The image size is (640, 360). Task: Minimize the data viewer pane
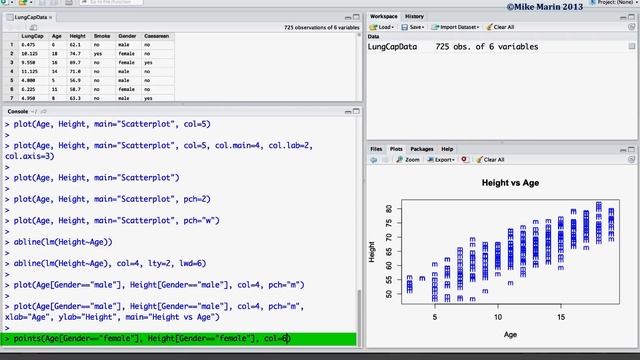(348, 18)
